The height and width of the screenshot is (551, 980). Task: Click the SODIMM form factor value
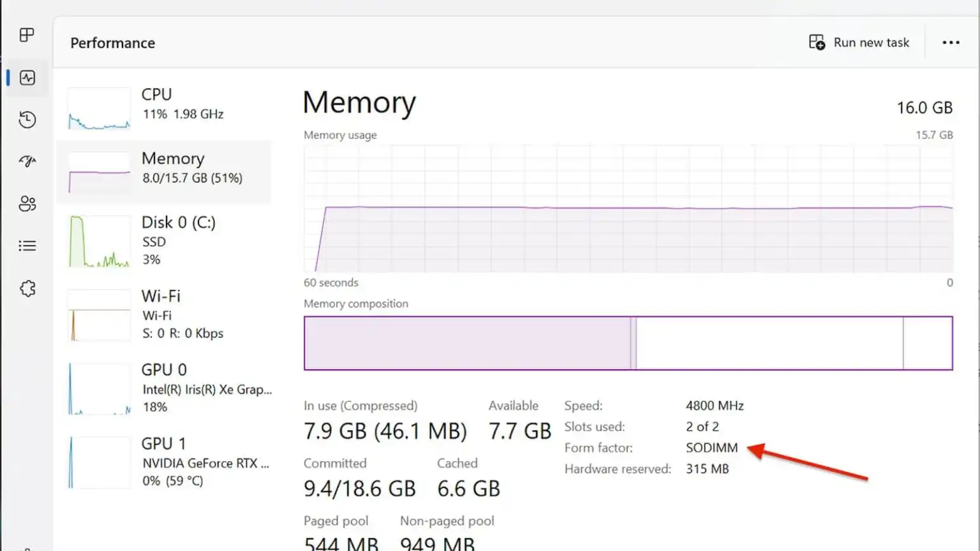(711, 448)
